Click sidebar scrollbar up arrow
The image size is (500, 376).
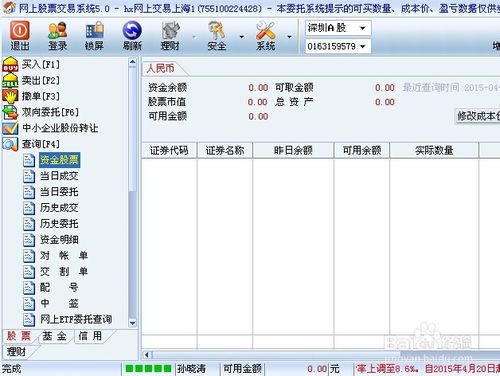click(132, 62)
